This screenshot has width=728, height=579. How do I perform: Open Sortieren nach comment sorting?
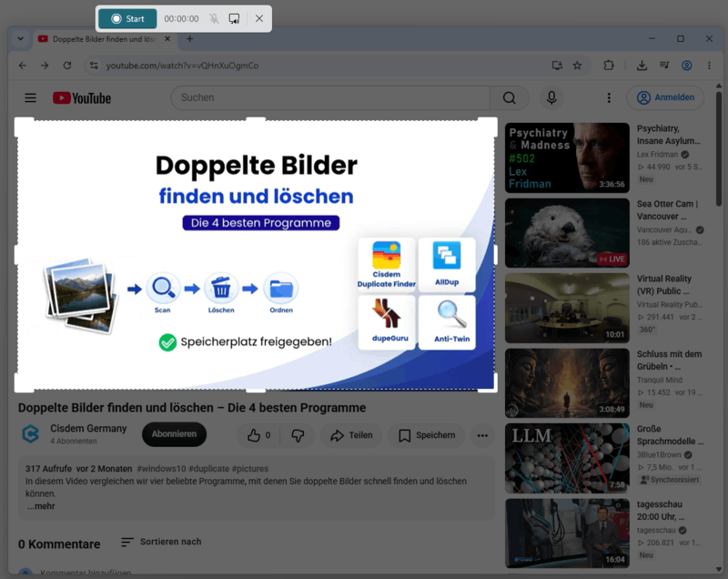tap(161, 542)
